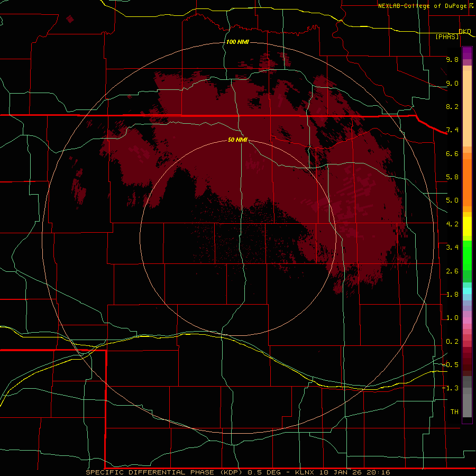Click 'SPECIFIC DIFFERENTIAL PHASE (KDP)' product title

(164, 472)
